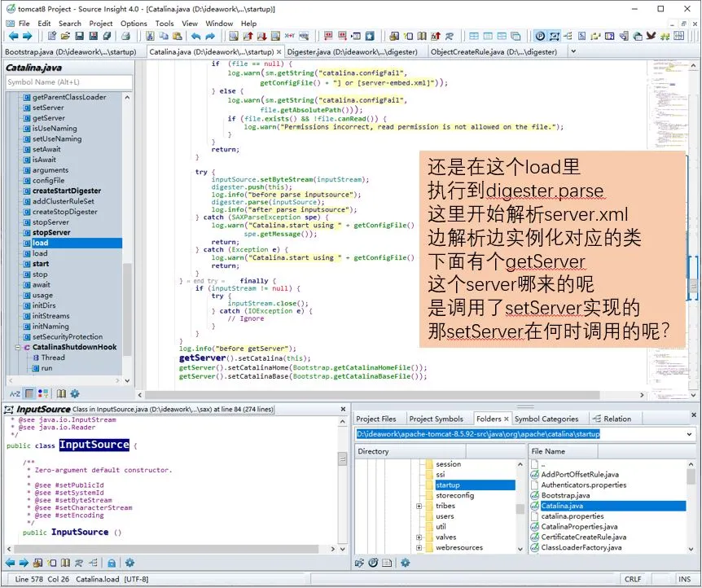Viewport: 702px width, 588px height.
Task: Switch to Relation tab
Action: 612,419
